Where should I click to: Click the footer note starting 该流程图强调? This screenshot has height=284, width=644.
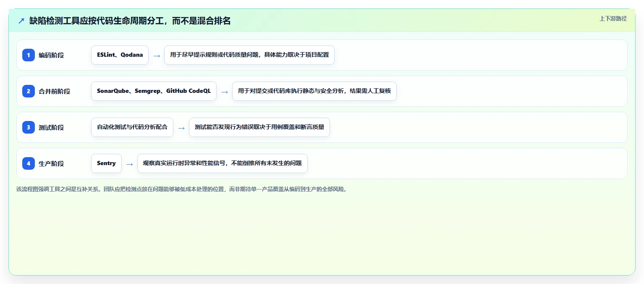(x=182, y=189)
